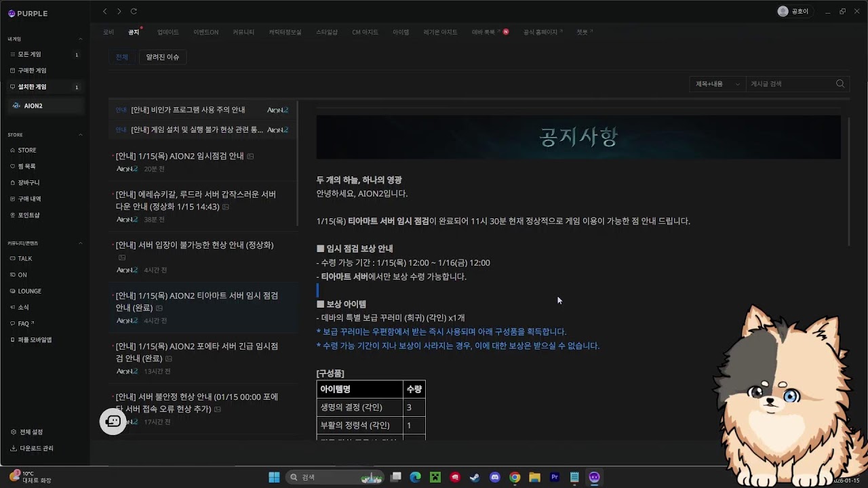Open 포에타 서버 긴급 임시점검 안내 post
This screenshot has width=868, height=488.
pyautogui.click(x=202, y=359)
